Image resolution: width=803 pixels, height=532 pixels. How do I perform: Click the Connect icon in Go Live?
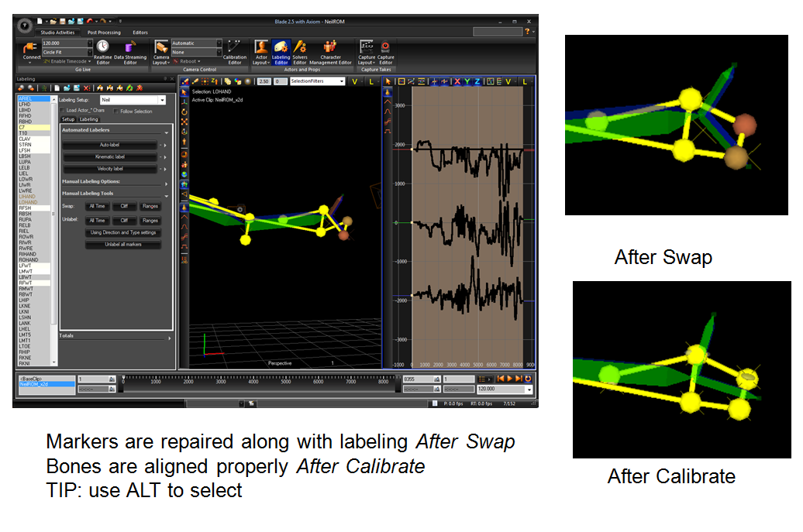click(x=32, y=50)
